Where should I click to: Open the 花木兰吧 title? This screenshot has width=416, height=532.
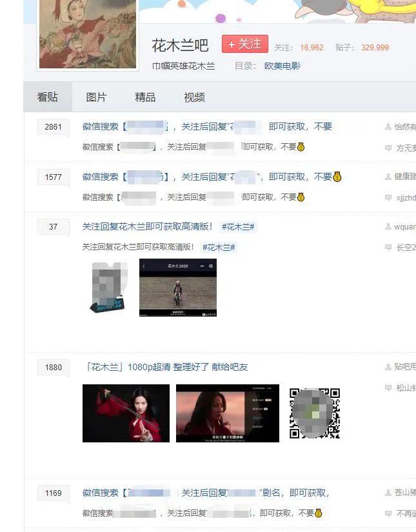(180, 46)
